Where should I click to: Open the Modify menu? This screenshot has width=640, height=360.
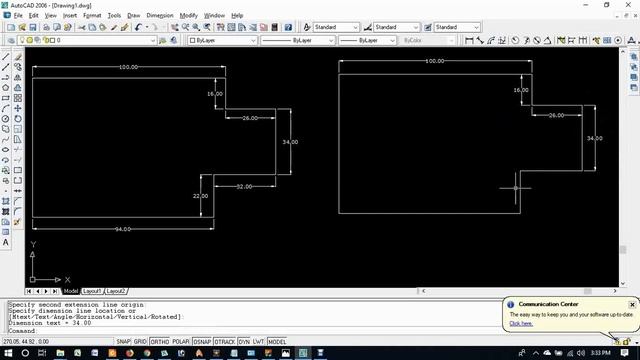pos(189,16)
